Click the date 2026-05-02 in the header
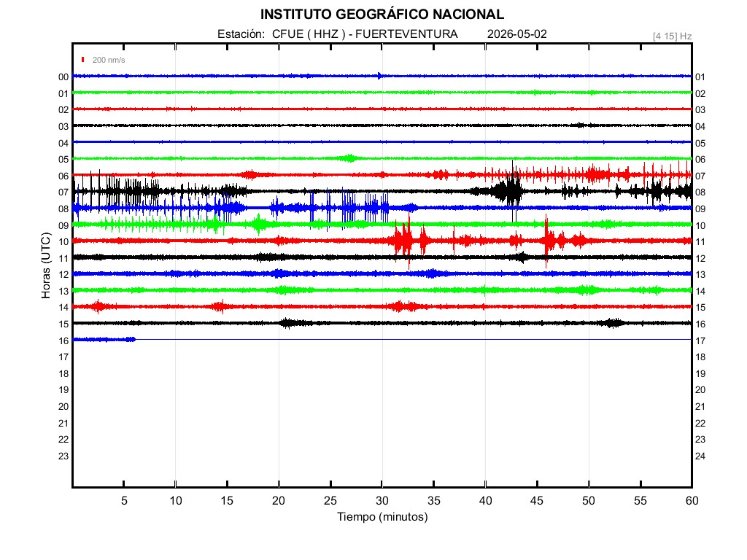Viewport: 747px width, 560px height. coord(517,34)
